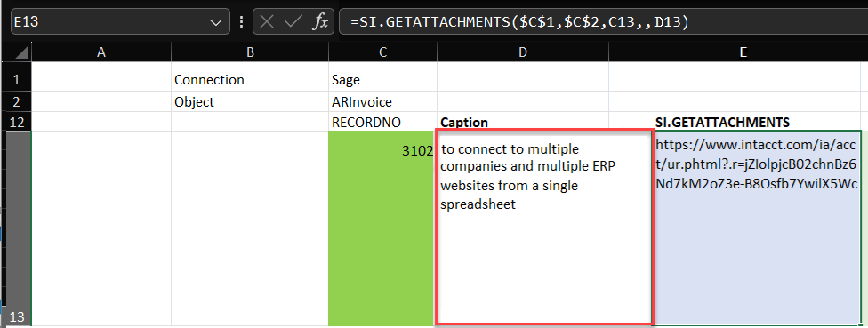The height and width of the screenshot is (328, 868).
Task: Click the green cell containing 3102
Action: coord(382,228)
